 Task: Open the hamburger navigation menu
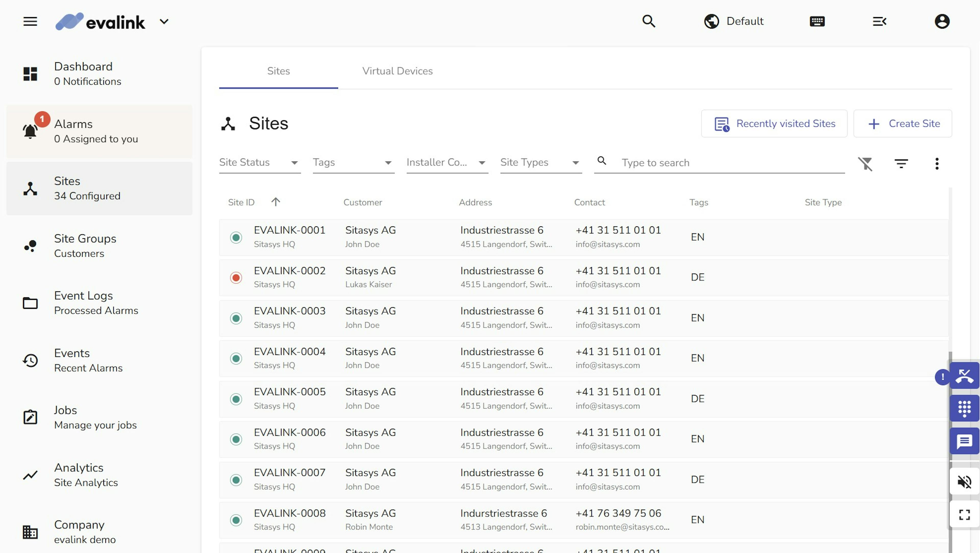[30, 21]
